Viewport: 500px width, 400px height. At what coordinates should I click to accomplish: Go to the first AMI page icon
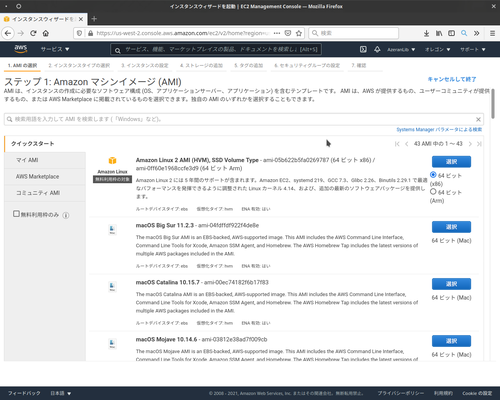397,144
